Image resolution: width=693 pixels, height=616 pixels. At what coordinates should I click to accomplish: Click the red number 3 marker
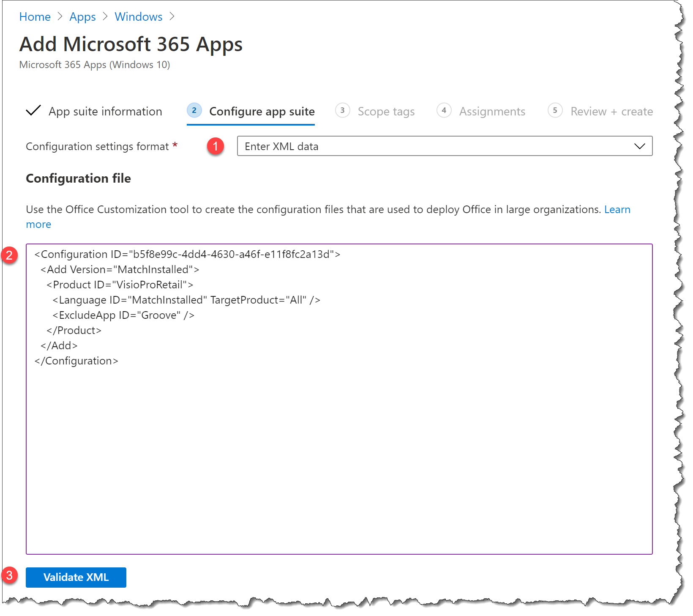pos(9,575)
